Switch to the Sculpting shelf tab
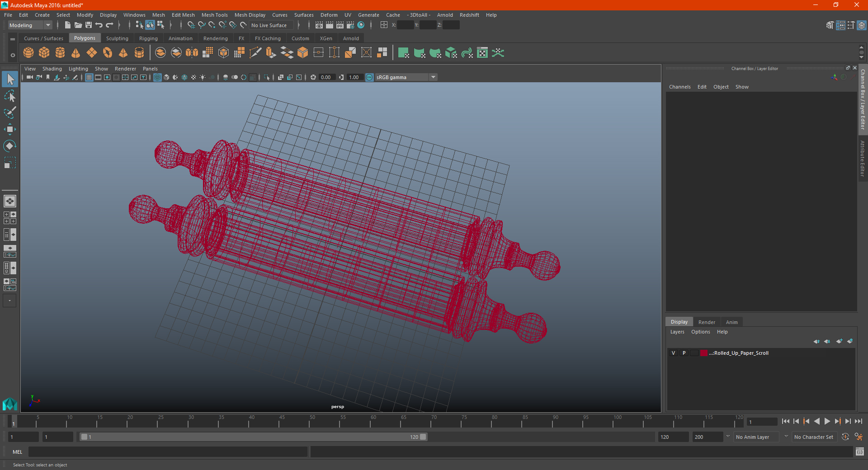The width and height of the screenshot is (868, 470). pyautogui.click(x=117, y=38)
